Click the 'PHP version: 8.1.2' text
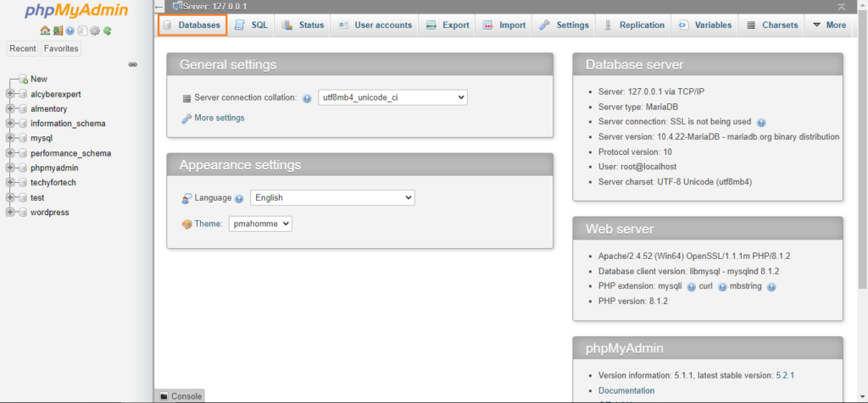The width and height of the screenshot is (868, 403). point(632,301)
